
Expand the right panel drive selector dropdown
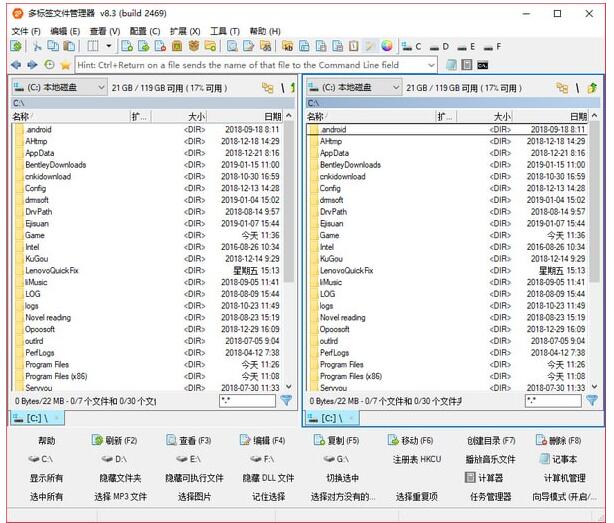pyautogui.click(x=396, y=87)
